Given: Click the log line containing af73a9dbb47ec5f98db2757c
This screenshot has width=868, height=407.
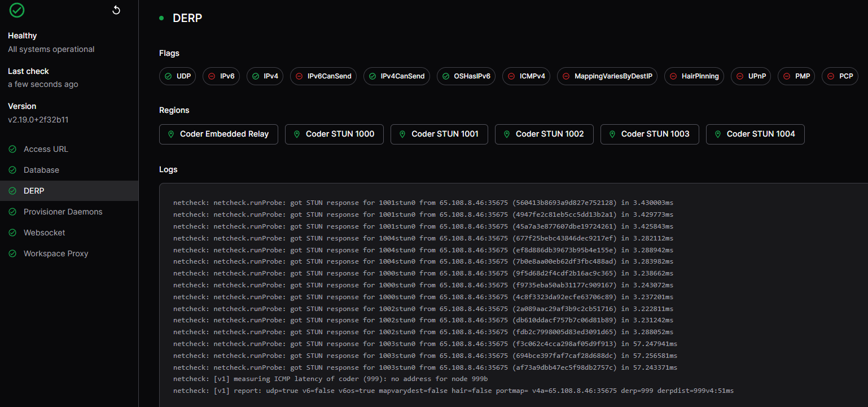Looking at the screenshot, I should click(x=426, y=367).
